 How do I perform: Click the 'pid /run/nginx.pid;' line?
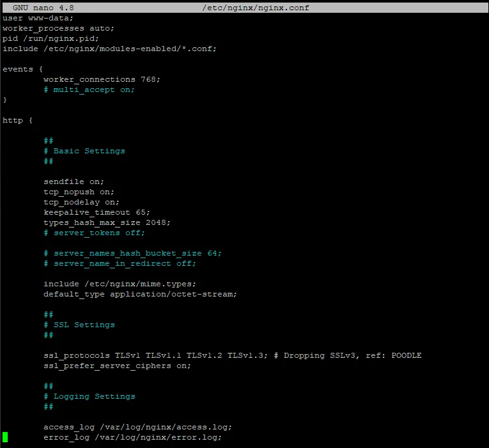(x=50, y=38)
